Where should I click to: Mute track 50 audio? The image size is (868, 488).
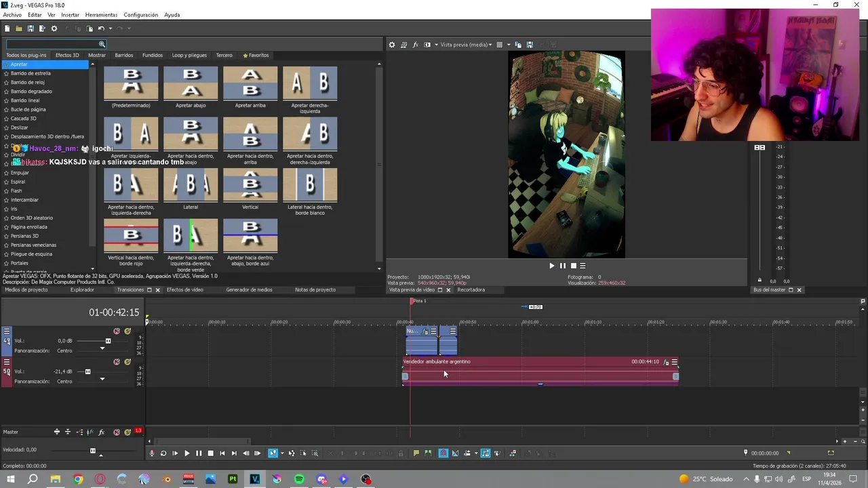click(117, 362)
